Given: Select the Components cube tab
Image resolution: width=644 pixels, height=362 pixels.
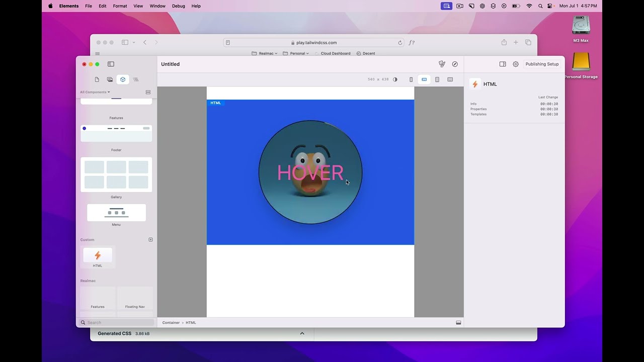Looking at the screenshot, I should click(123, 79).
